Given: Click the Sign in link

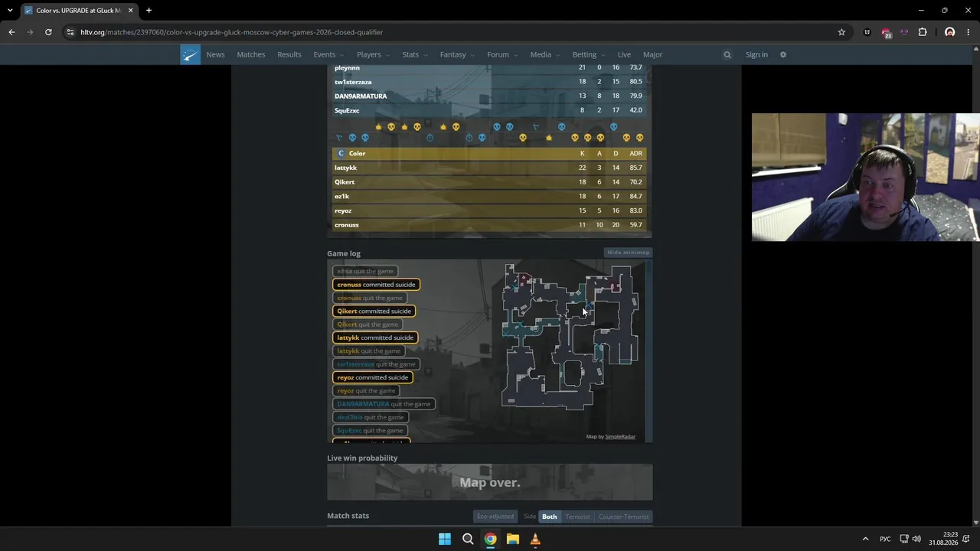Looking at the screenshot, I should [x=756, y=54].
